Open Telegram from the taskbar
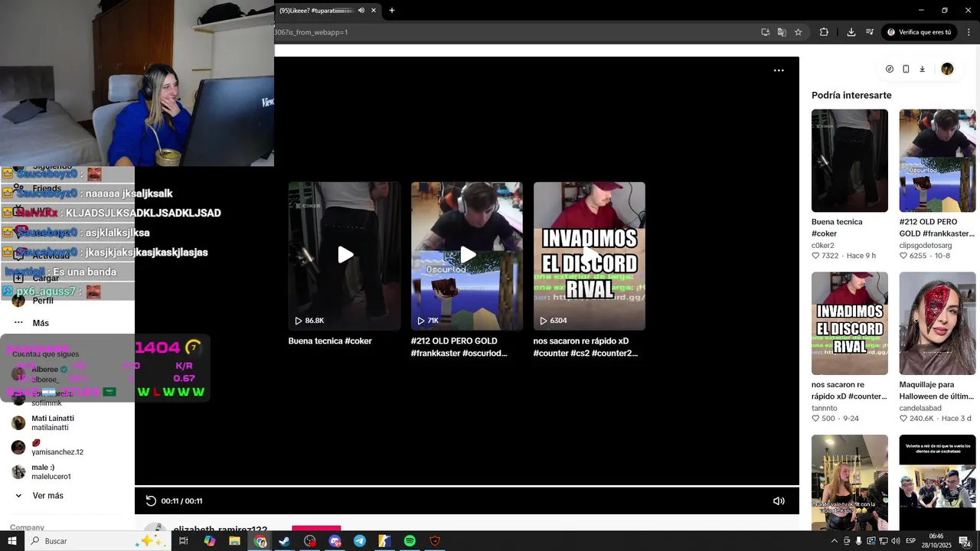 tap(360, 541)
